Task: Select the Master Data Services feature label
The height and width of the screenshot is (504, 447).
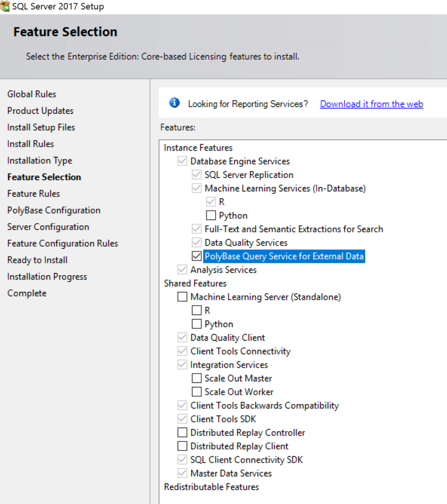Action: pos(231,473)
